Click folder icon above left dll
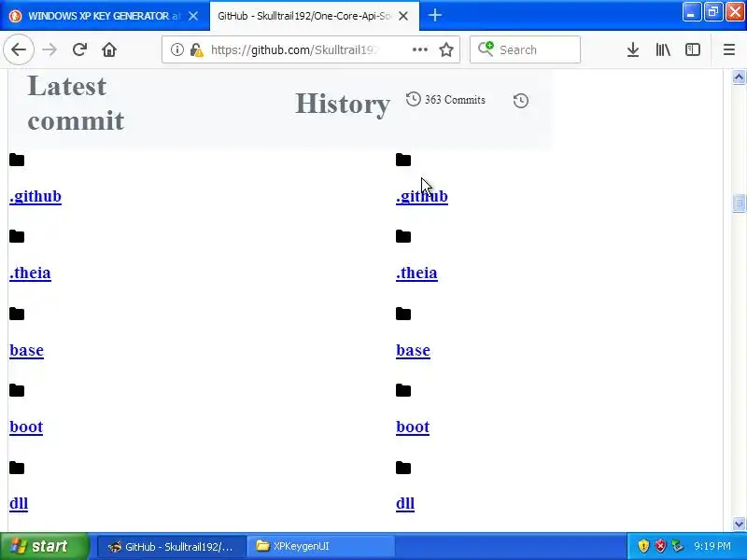747x560 pixels. (x=17, y=469)
